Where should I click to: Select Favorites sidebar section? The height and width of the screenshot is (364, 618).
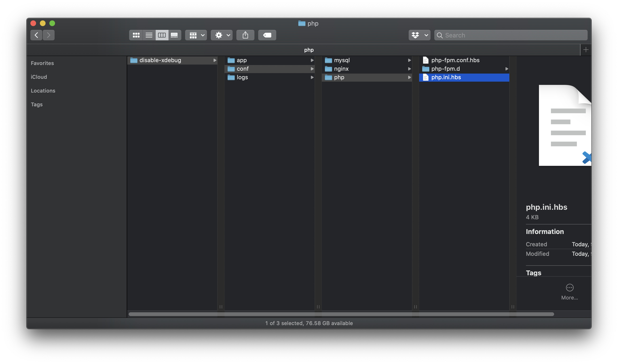click(x=42, y=63)
